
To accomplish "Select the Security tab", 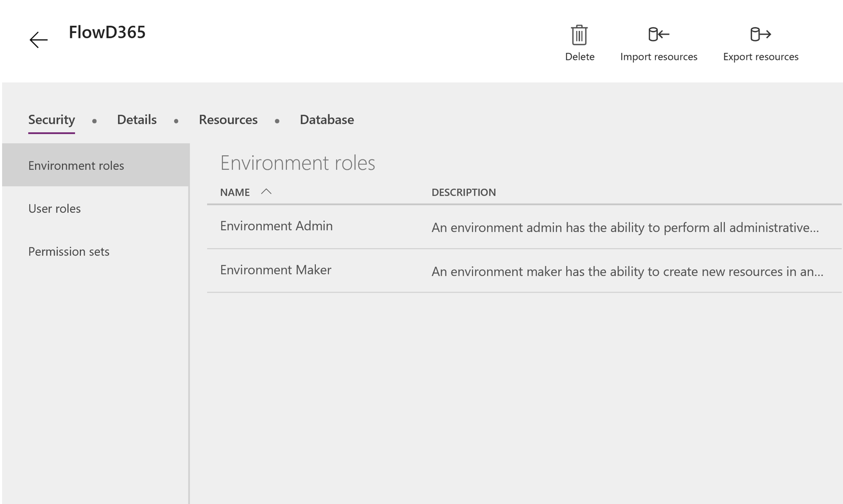I will [51, 120].
